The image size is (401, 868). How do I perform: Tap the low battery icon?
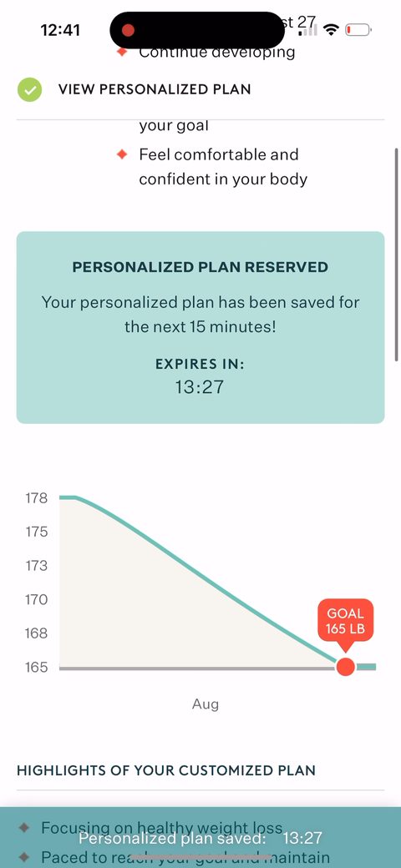pyautogui.click(x=358, y=29)
